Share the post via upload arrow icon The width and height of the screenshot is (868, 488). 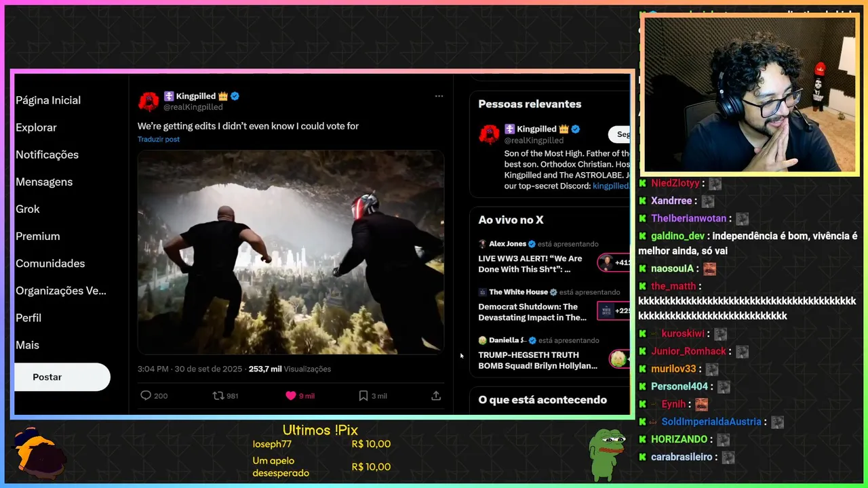click(x=436, y=396)
